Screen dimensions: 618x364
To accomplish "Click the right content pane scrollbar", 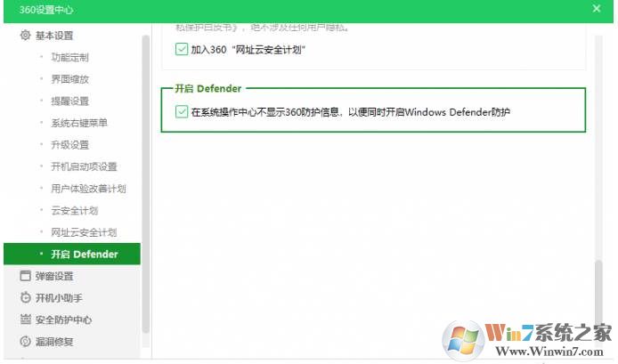I will tap(598, 303).
